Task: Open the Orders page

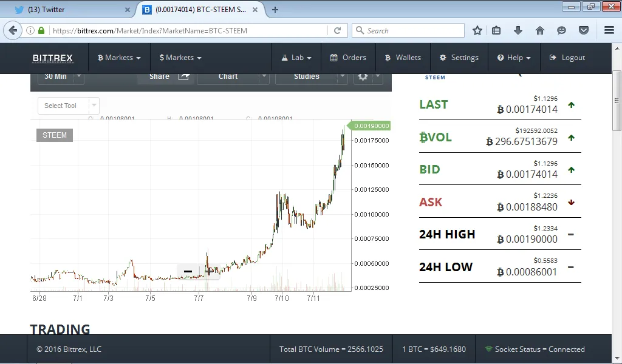Action: tap(348, 58)
